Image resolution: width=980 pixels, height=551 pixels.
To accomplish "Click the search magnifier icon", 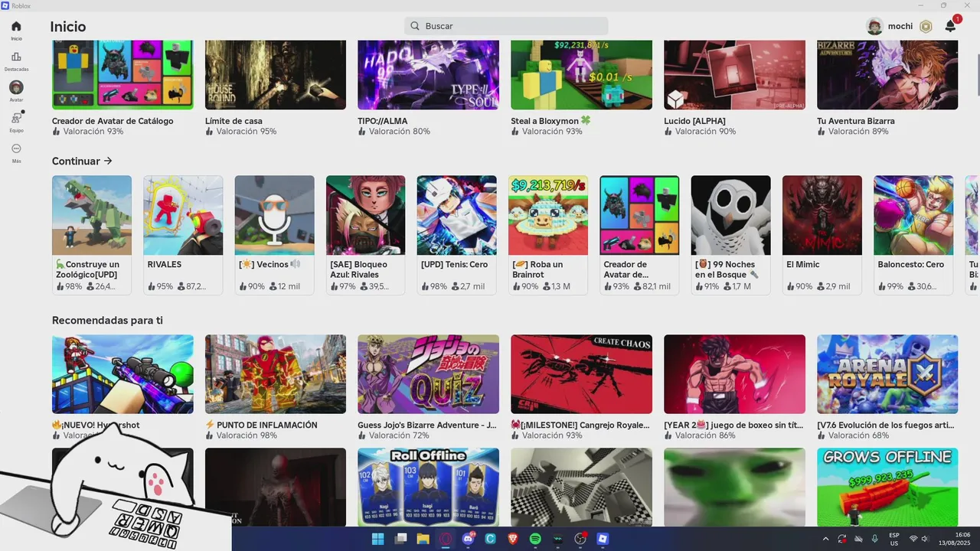I will pyautogui.click(x=415, y=26).
